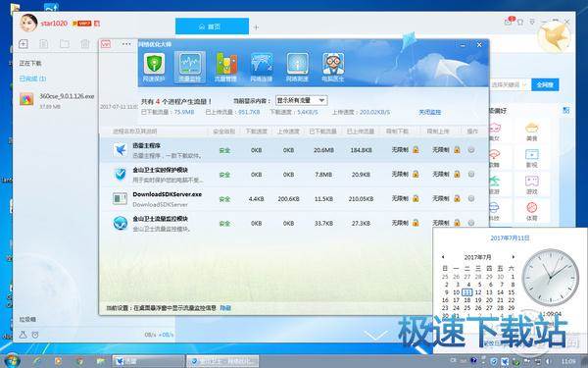Click new task plus icon in Xunlei
The height and width of the screenshot is (368, 588).
24,44
